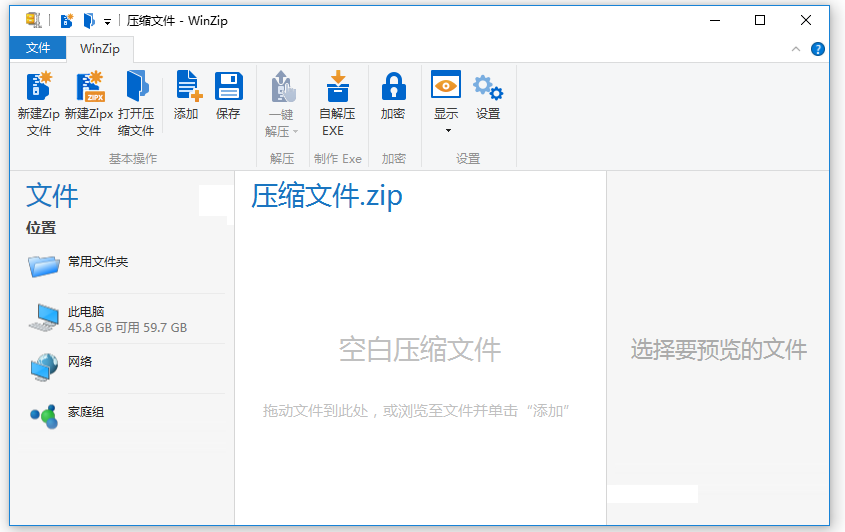Click the 家庭组 label
The width and height of the screenshot is (845, 532).
[86, 412]
